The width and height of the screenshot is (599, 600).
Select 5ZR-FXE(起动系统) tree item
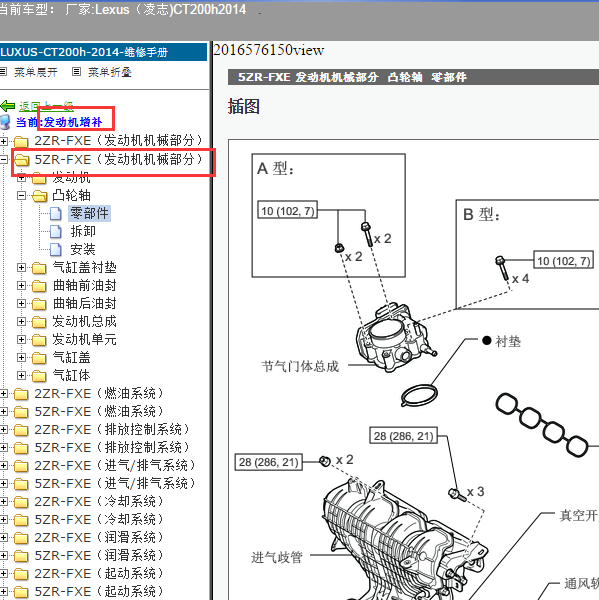[99, 591]
